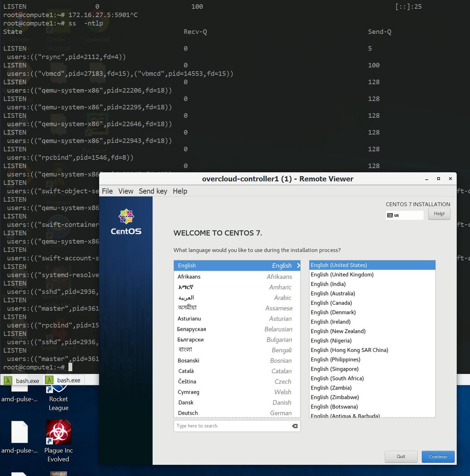Click the CentOS logo in the sidebar
Image resolution: width=470 pixels, height=476 pixels.
(126, 222)
